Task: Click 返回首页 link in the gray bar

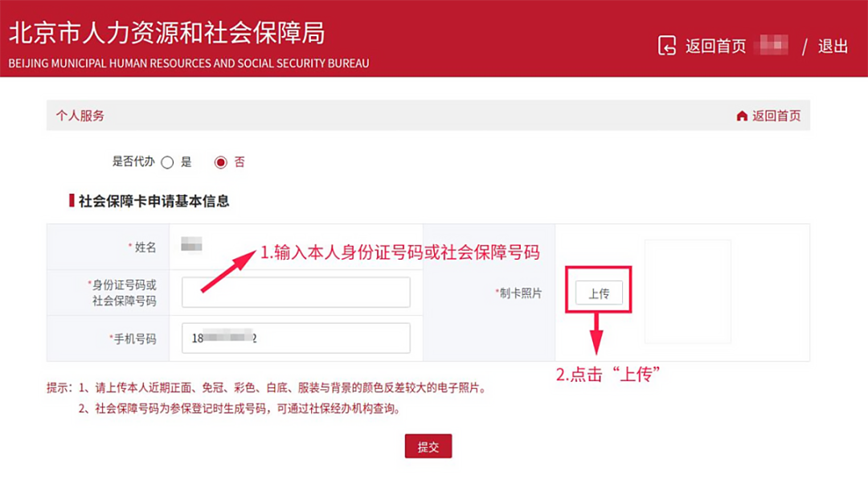Action: [x=776, y=116]
